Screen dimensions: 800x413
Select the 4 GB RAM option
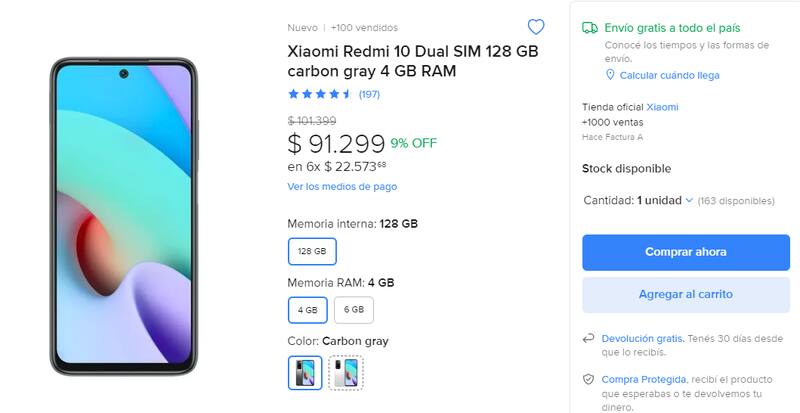(306, 310)
